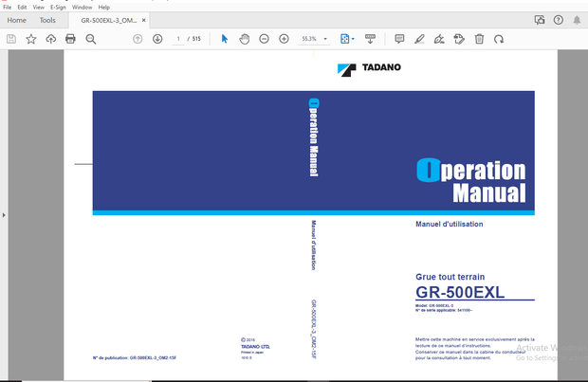Switch to the Home tab
This screenshot has width=588, height=382.
(16, 20)
